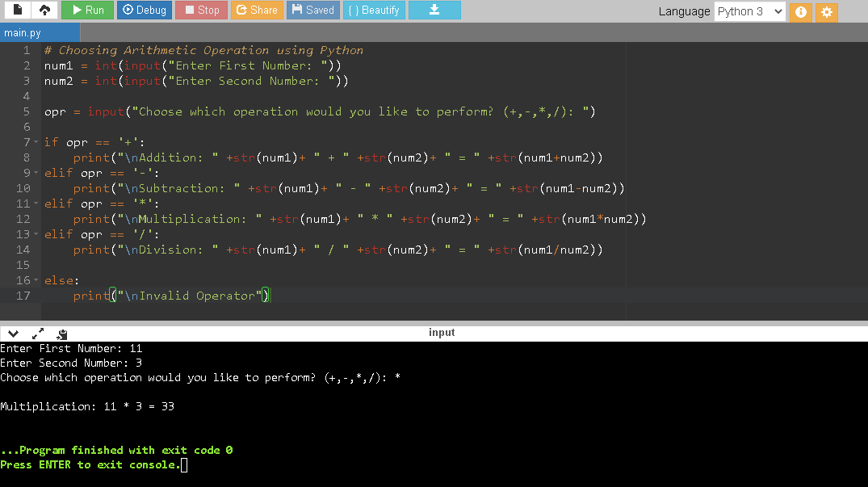Open the Share project option
This screenshot has height=487, width=868.
257,10
